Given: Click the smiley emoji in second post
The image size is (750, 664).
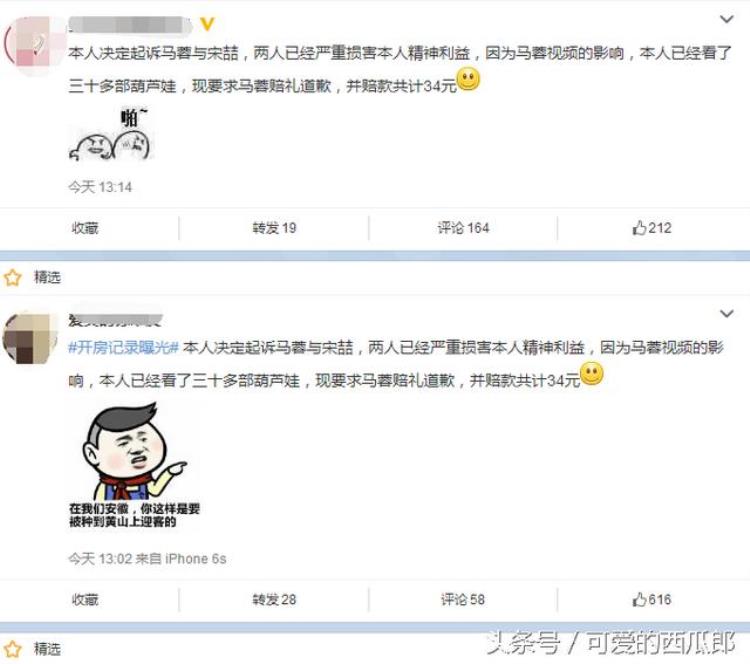Looking at the screenshot, I should click(592, 374).
